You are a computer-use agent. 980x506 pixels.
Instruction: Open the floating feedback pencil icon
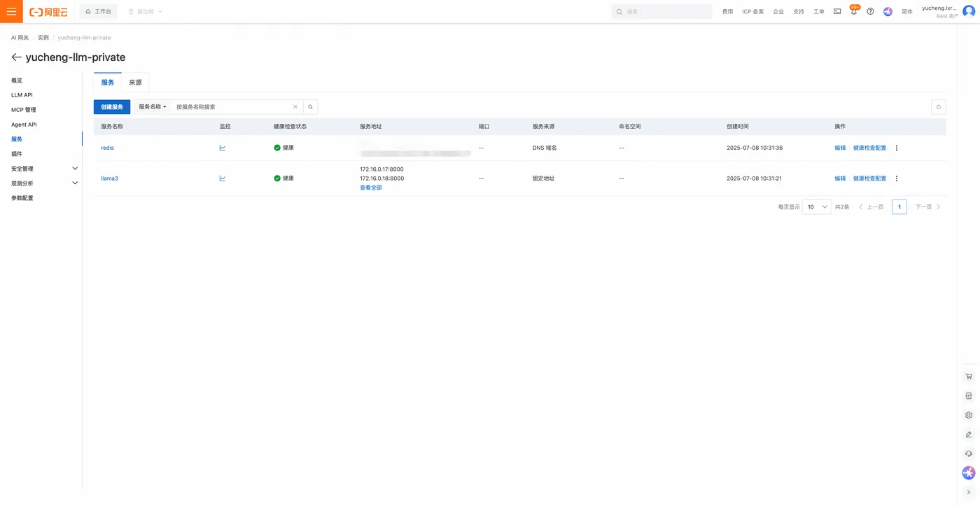pyautogui.click(x=969, y=435)
